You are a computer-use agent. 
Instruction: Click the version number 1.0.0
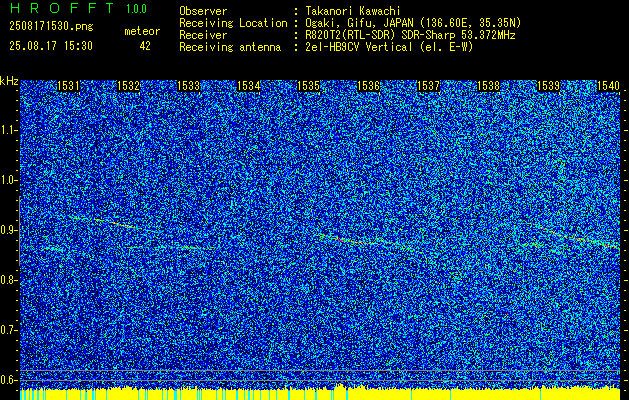pos(136,9)
